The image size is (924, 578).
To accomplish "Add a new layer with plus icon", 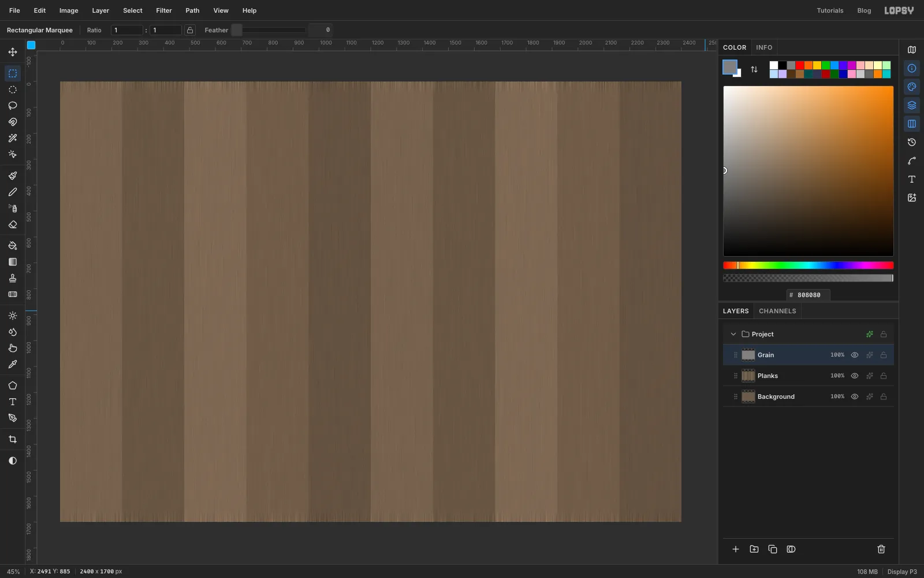I will click(x=736, y=549).
